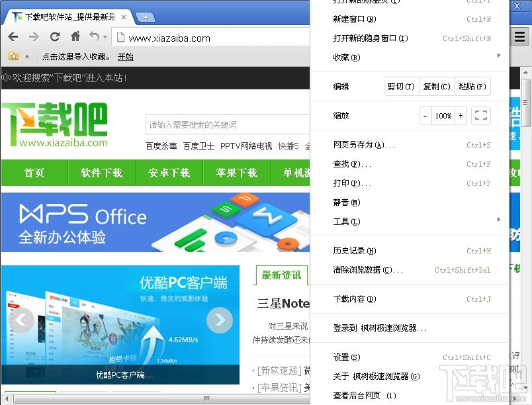Close the browser window with X button

(517, 6)
